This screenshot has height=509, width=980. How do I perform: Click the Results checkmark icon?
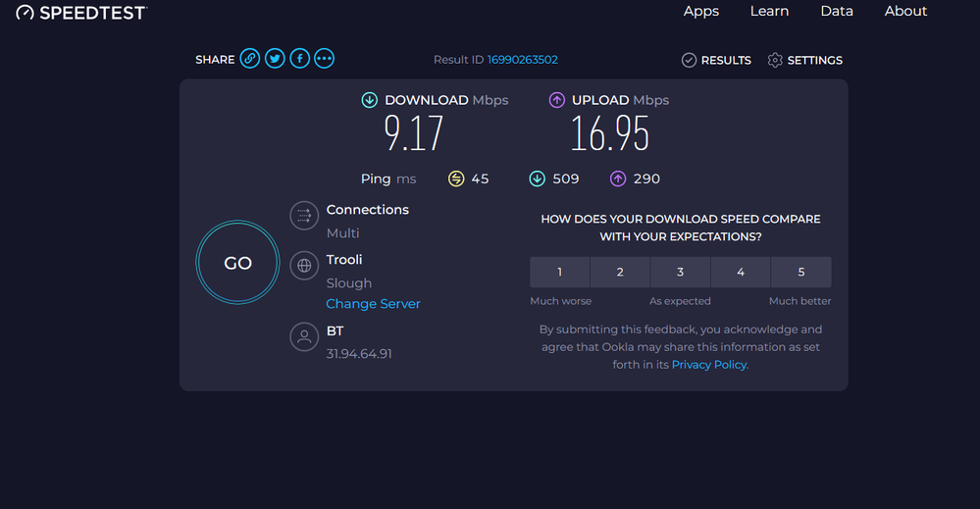point(689,60)
